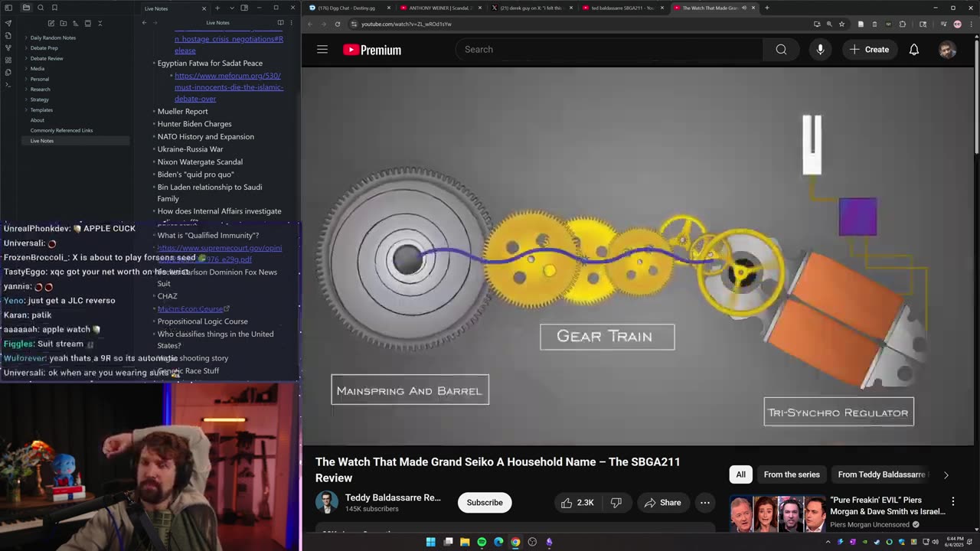Open the file explorer folder icon in Obsidian
This screenshot has height=551, width=980.
25,8
